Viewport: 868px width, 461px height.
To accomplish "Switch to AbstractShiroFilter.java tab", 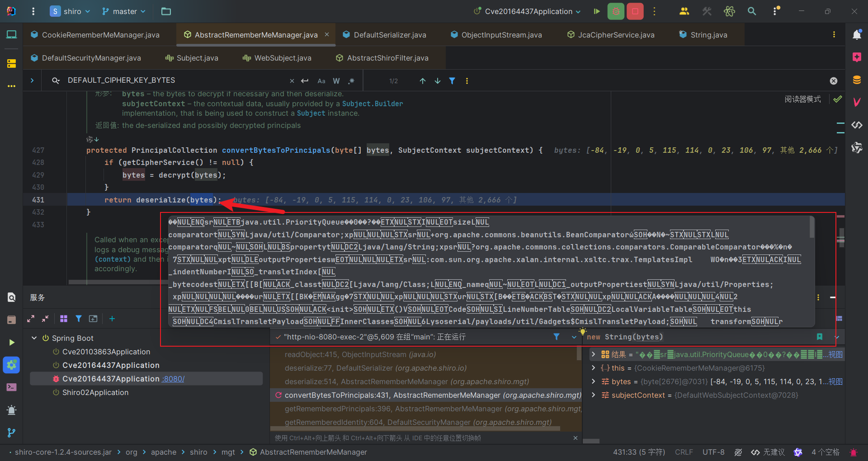I will pyautogui.click(x=382, y=58).
